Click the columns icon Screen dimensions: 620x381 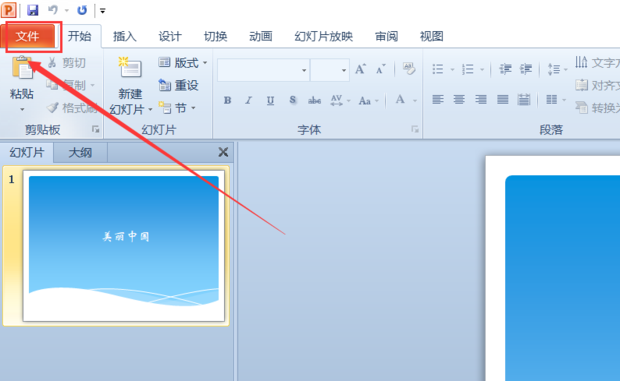552,99
